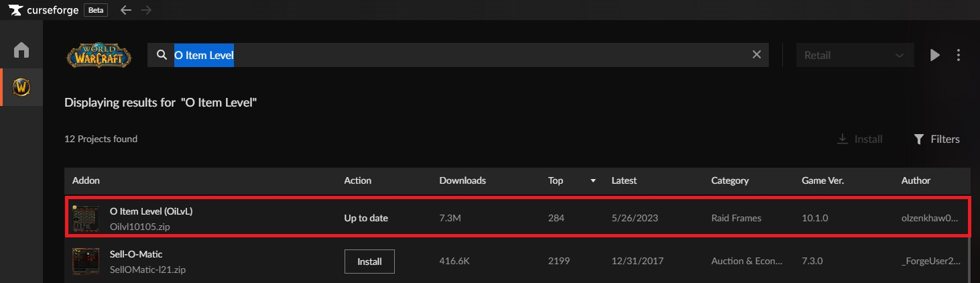Open the Filters panel
Screen dimensions: 980x283
tap(937, 139)
